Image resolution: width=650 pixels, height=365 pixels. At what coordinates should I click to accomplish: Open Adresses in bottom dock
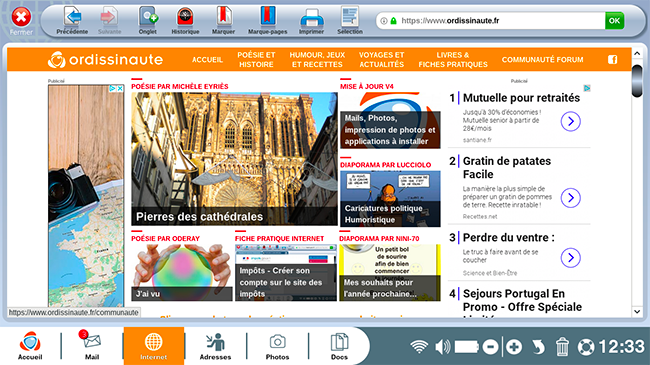point(215,346)
